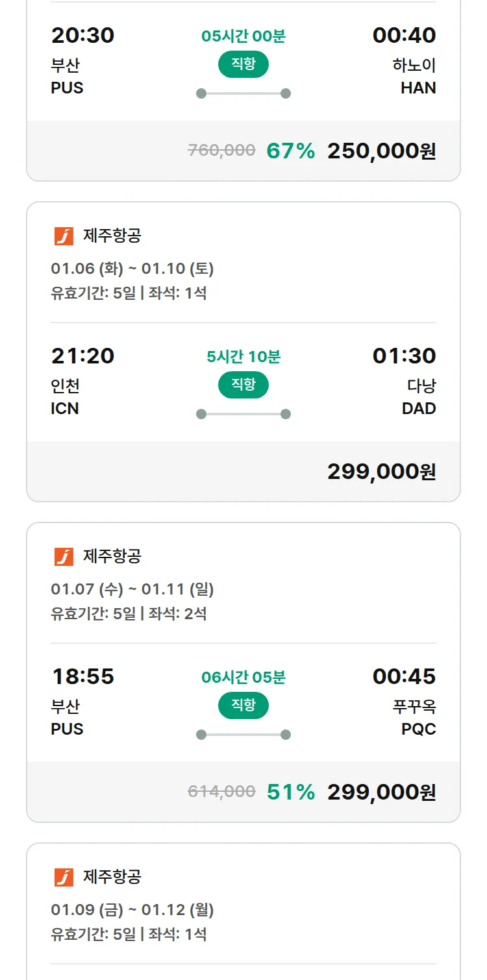Choose the 299,000원 fare with 51% discount
Image resolution: width=487 pixels, height=980 pixels.
point(381,792)
